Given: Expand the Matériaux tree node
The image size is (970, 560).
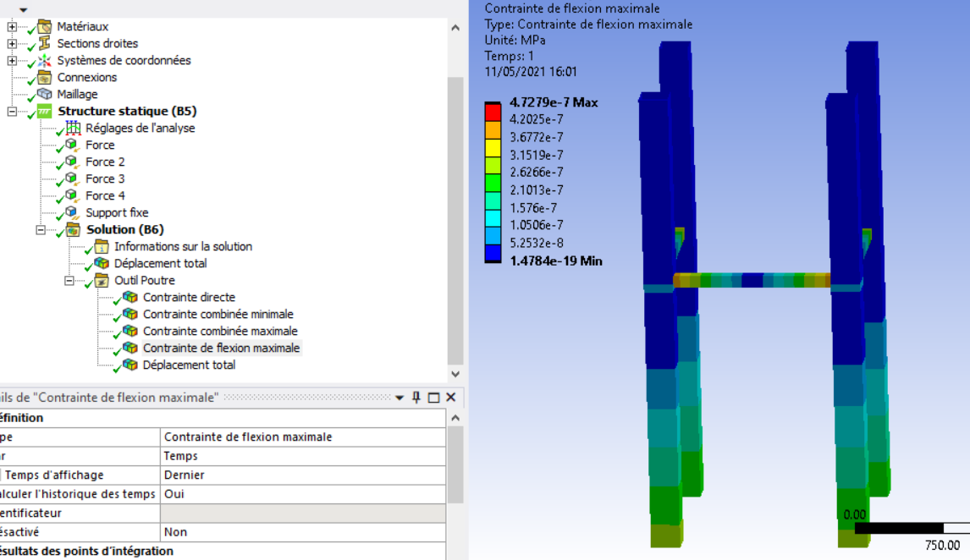Looking at the screenshot, I should 12,27.
